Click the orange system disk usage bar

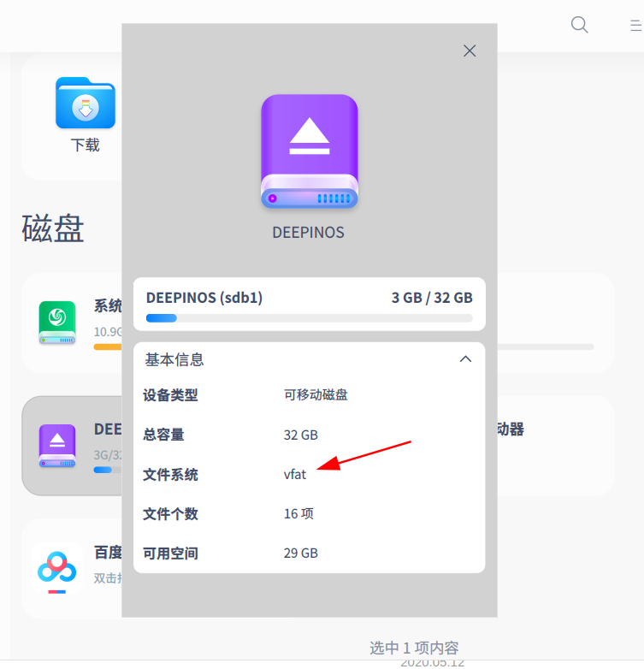pyautogui.click(x=108, y=346)
